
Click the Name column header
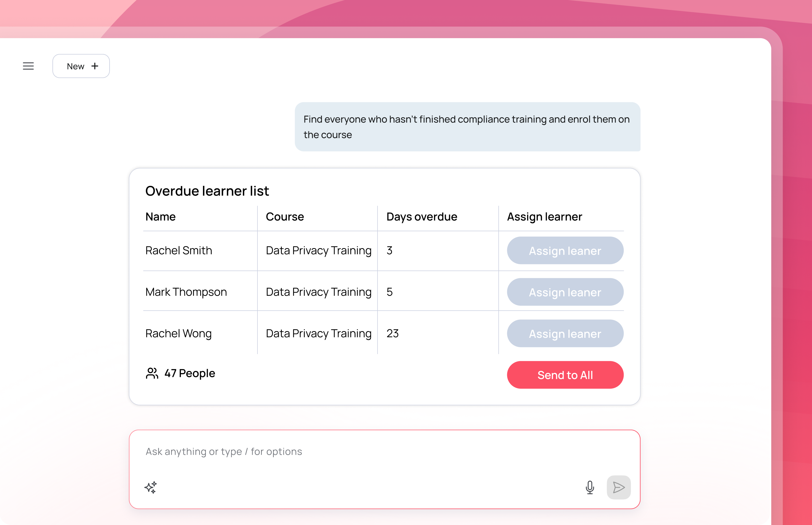[161, 217]
